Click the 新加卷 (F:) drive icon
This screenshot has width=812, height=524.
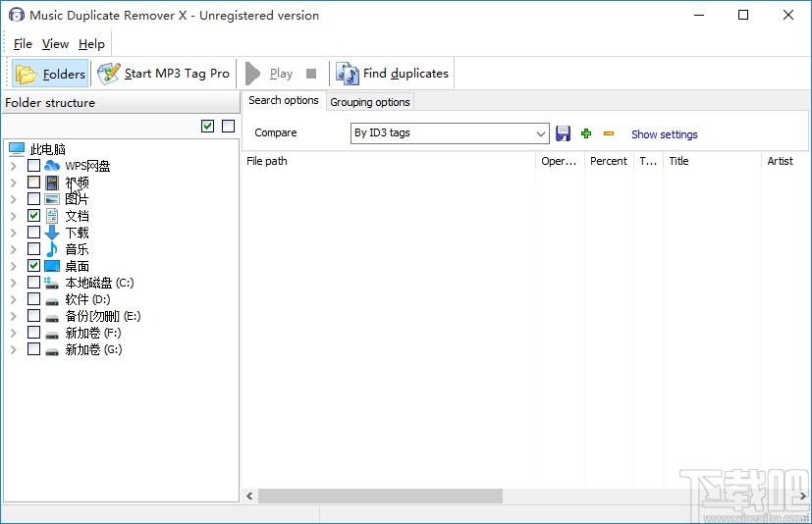pyautogui.click(x=52, y=335)
